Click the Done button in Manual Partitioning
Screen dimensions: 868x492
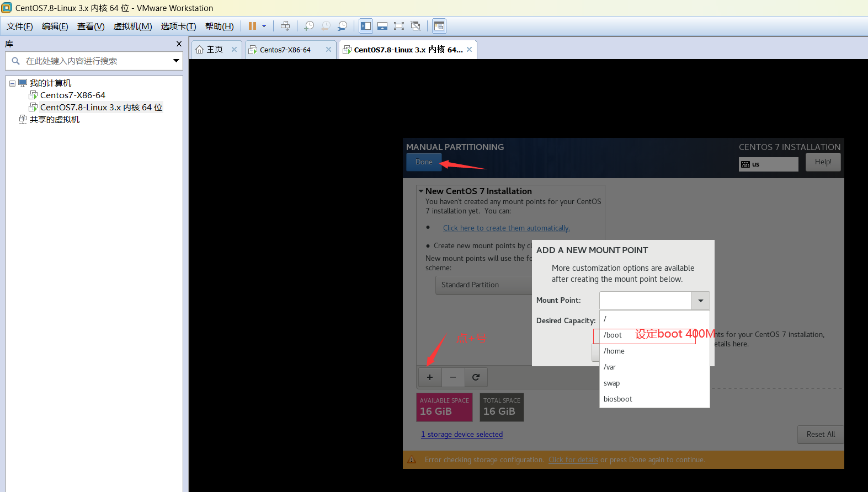[x=424, y=162]
